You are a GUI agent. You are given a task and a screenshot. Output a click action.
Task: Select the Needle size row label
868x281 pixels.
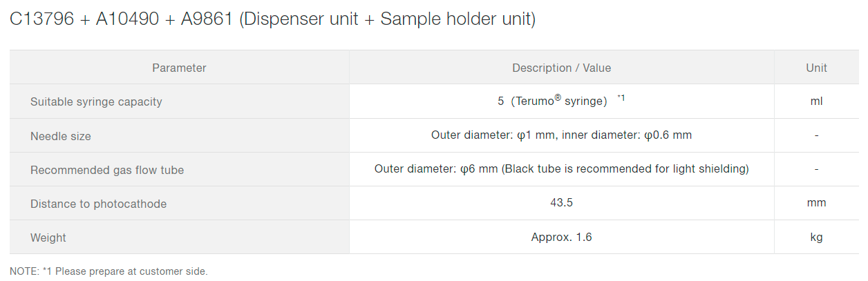pyautogui.click(x=61, y=136)
